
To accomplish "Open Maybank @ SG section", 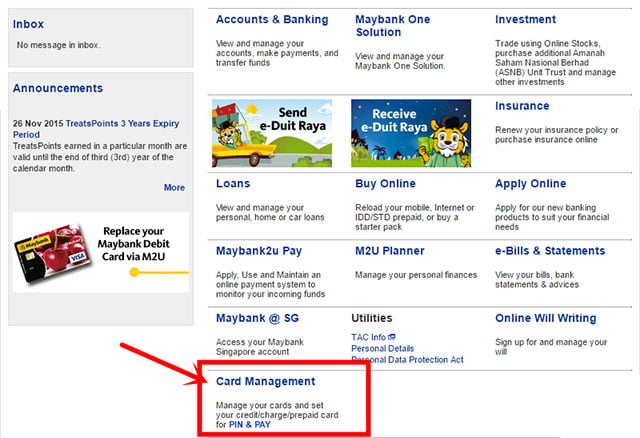I will pyautogui.click(x=257, y=318).
